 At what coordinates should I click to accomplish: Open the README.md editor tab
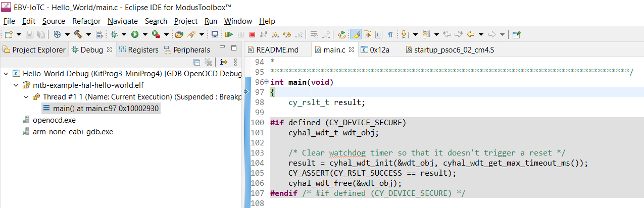277,49
